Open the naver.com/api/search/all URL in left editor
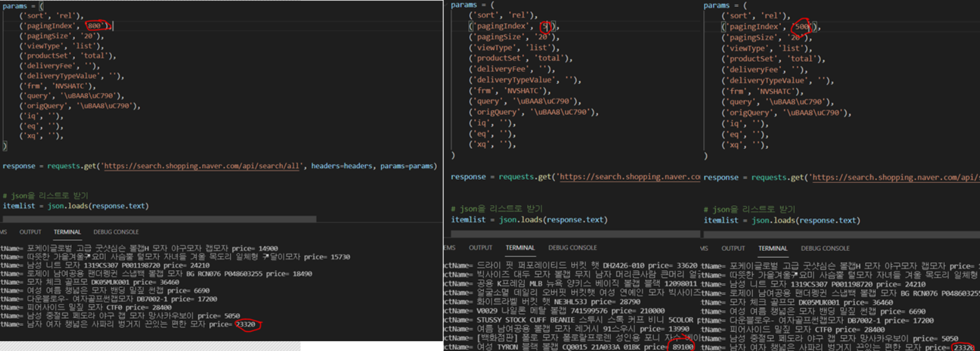980x351 pixels. point(203,166)
